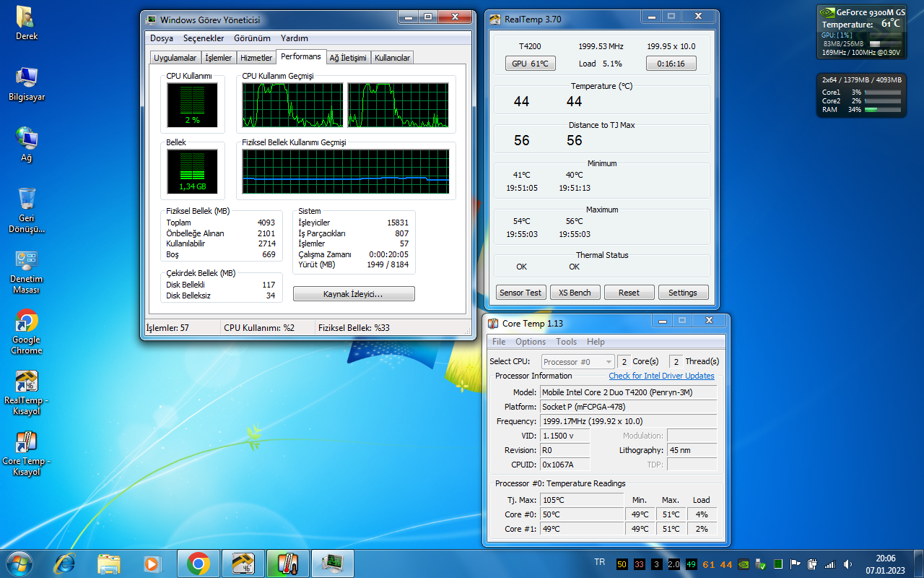This screenshot has width=924, height=578.
Task: Open the Yardım menu in Task Manager
Action: (x=295, y=38)
